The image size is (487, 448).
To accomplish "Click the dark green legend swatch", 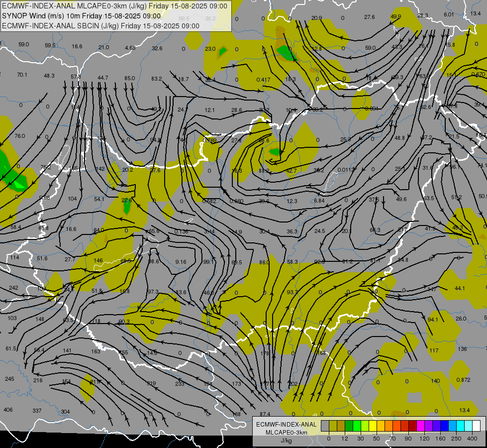I will 349,426.
